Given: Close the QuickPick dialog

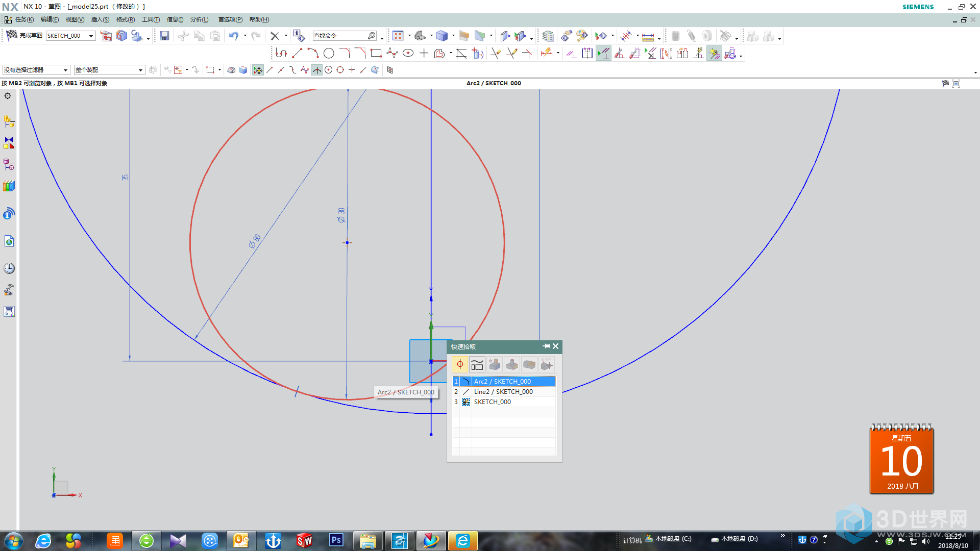Looking at the screenshot, I should coord(556,346).
